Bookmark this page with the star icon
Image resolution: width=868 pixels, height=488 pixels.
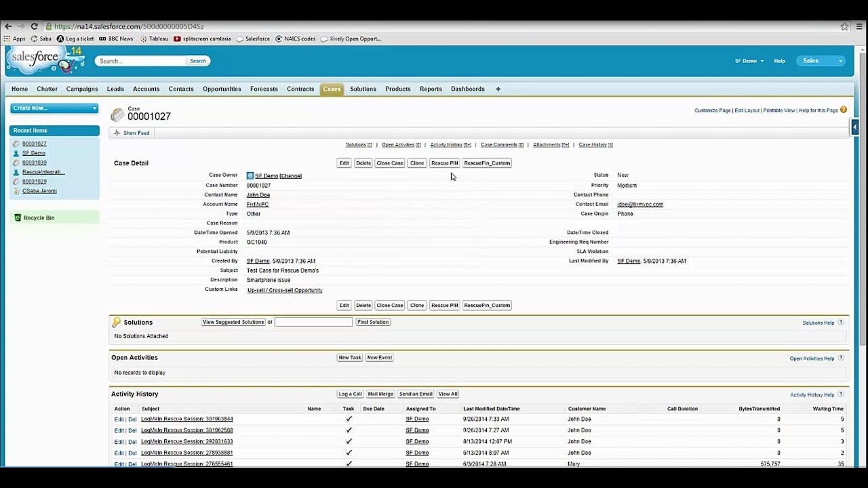tap(844, 26)
